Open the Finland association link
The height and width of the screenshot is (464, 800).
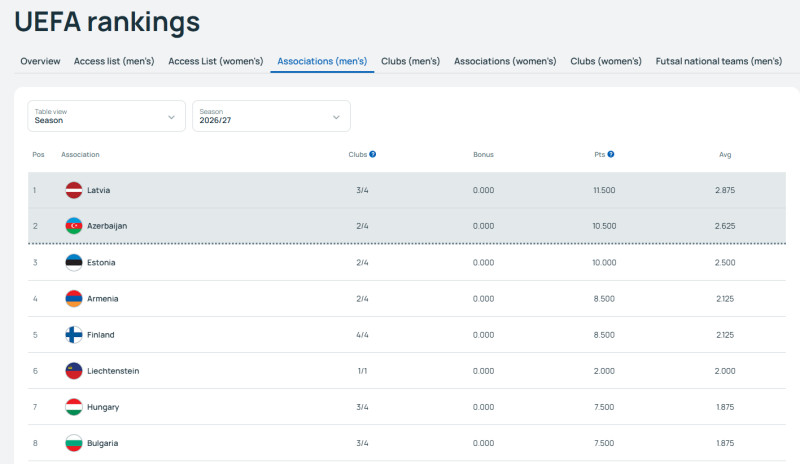pyautogui.click(x=101, y=335)
